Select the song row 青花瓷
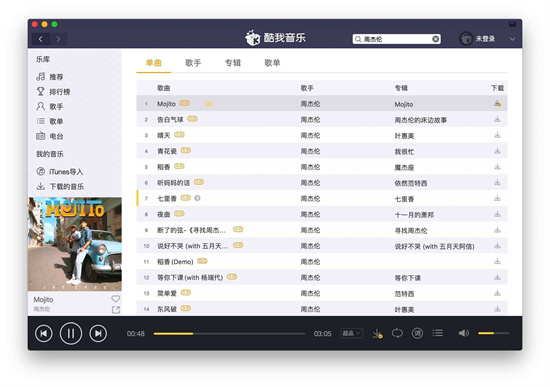Viewport: 550px width, 387px height. click(322, 151)
